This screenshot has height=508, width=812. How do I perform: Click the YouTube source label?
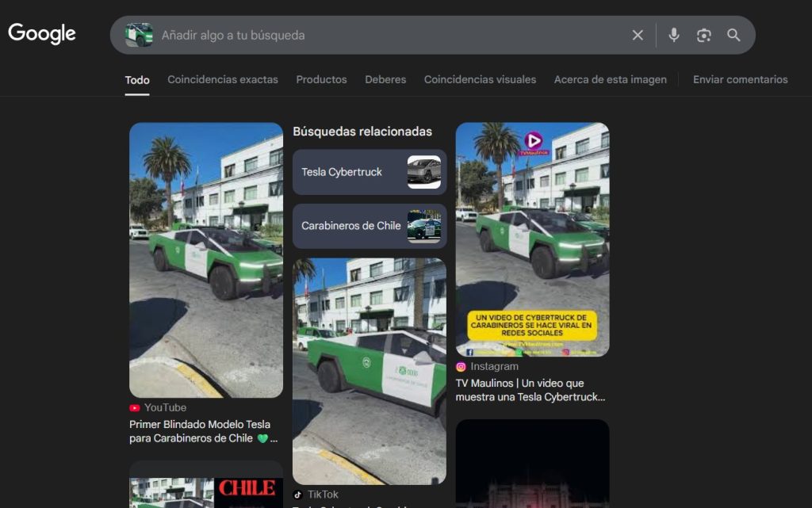[x=165, y=407]
